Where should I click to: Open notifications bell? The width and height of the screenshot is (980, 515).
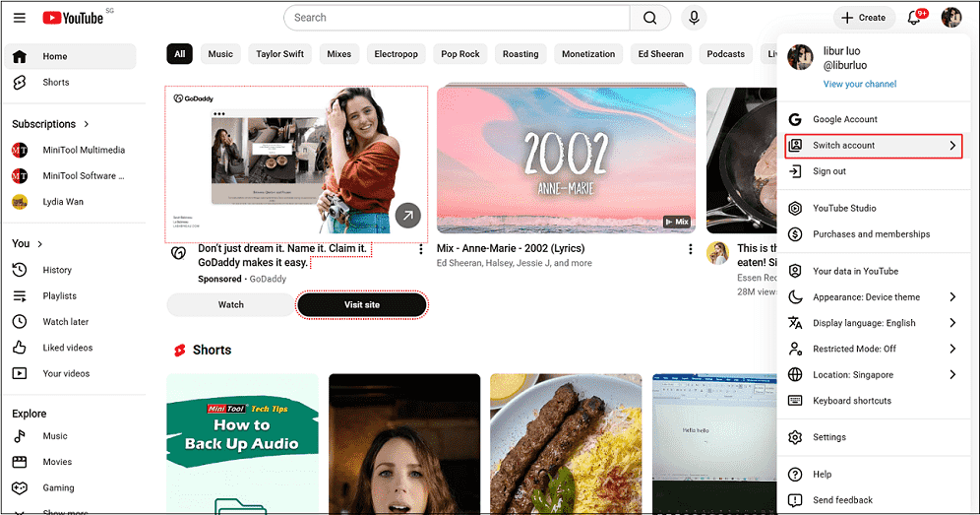[x=914, y=18]
